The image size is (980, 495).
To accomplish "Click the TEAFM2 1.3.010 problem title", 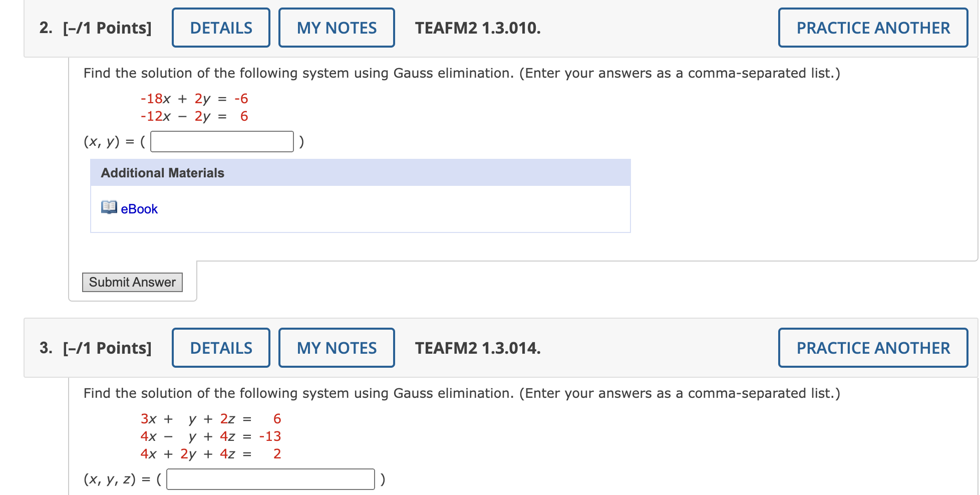I will [477, 29].
